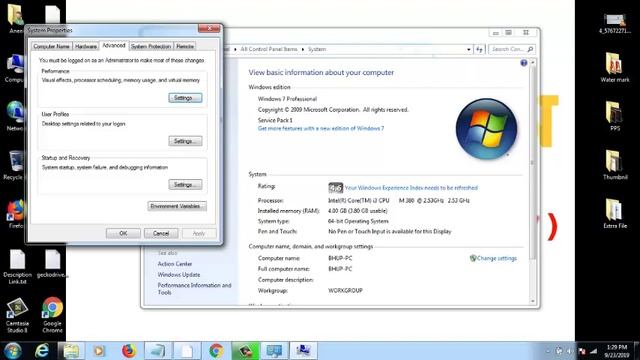Open Action Center link in sidebar
640x360 pixels.
175,264
